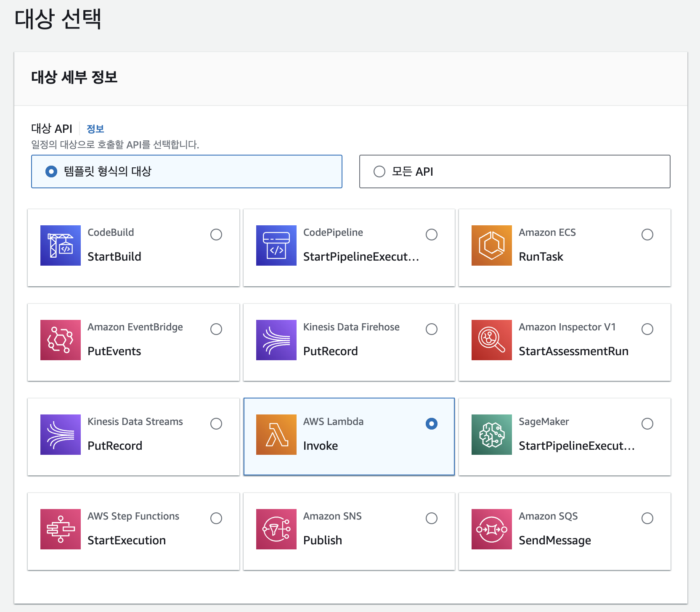Select the Amazon Inspector V1 radio button
Image resolution: width=700 pixels, height=612 pixels.
point(647,329)
